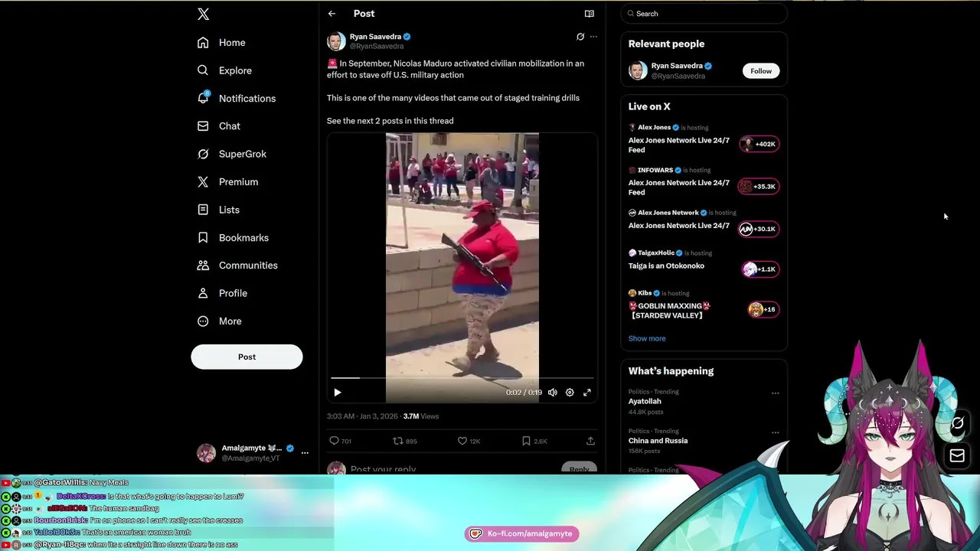
Task: Click the X logo in the sidebar
Action: [203, 14]
